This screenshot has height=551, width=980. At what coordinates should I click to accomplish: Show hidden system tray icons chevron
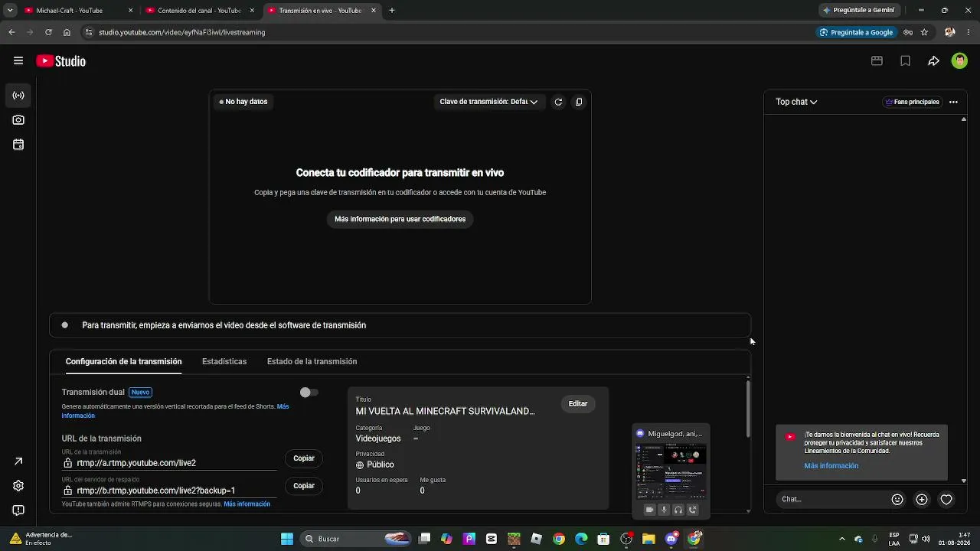point(842,539)
